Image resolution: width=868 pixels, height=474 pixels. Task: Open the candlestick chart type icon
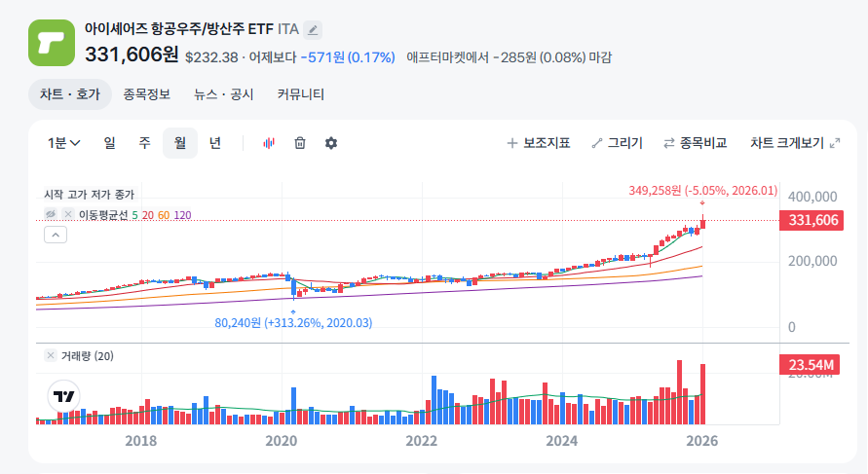[269, 143]
